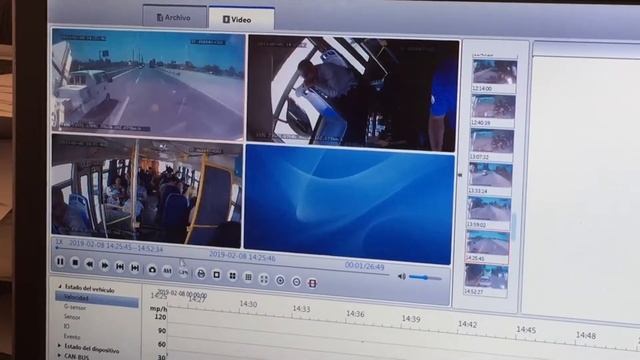This screenshot has width=640, height=360.
Task: Expand the CAN BUS node
Action: pos(60,355)
